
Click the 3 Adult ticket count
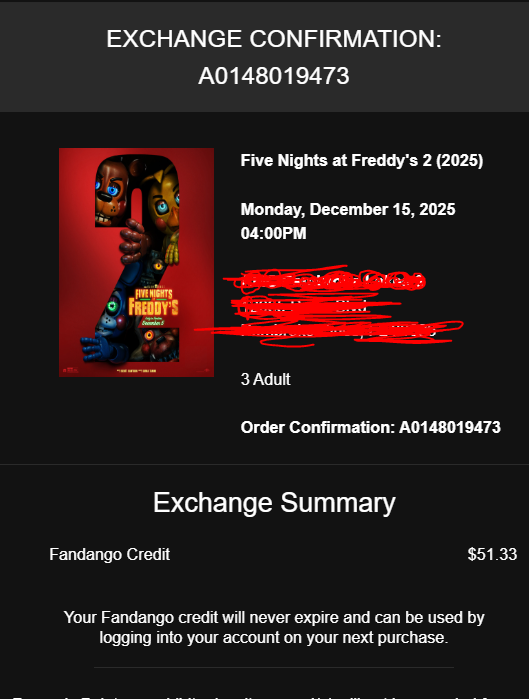266,379
